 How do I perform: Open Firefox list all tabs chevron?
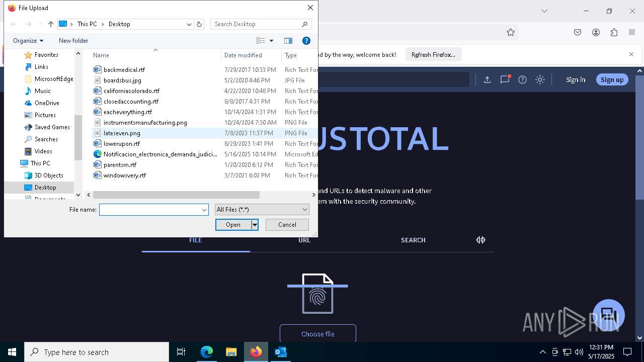(544, 11)
